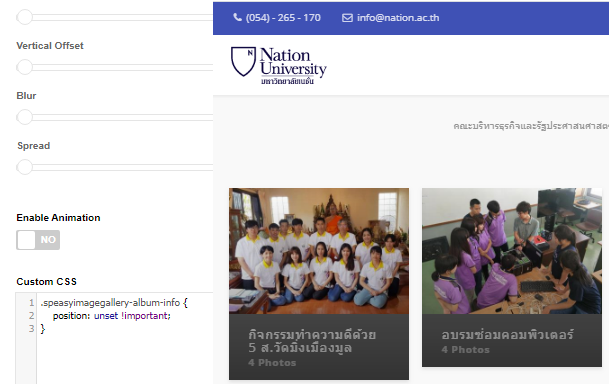Click the topmost slider handle
The width and height of the screenshot is (609, 384).
[x=25, y=17]
